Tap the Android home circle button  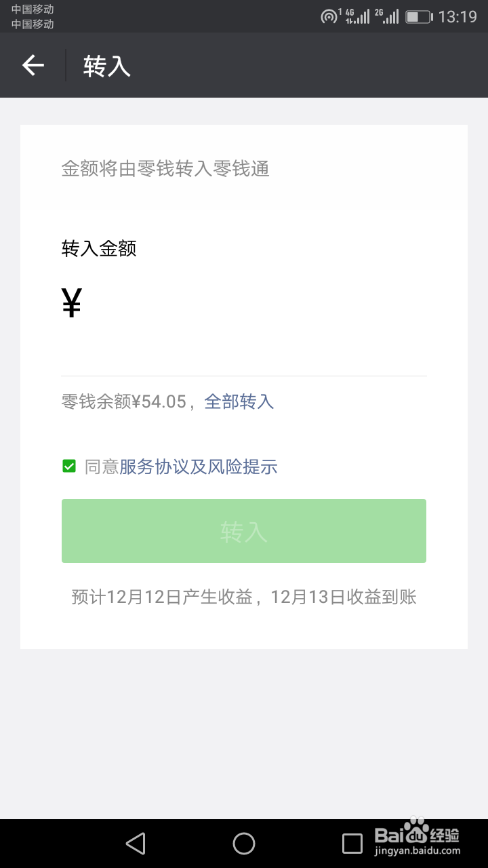pos(244,844)
